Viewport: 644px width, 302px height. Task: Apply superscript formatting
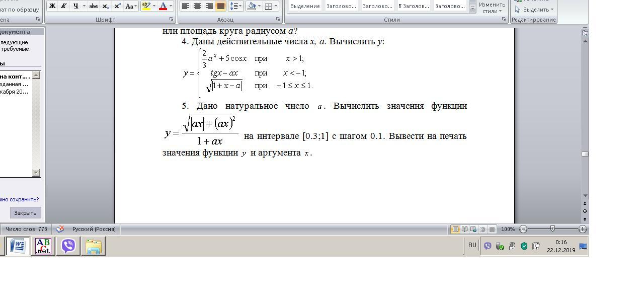pos(117,6)
